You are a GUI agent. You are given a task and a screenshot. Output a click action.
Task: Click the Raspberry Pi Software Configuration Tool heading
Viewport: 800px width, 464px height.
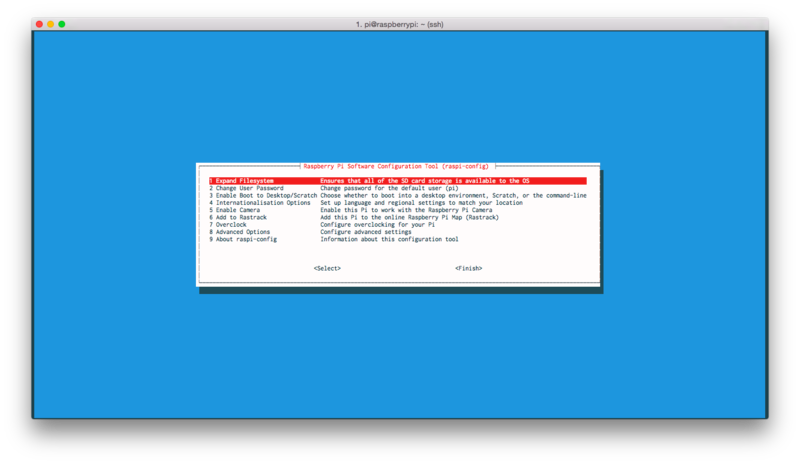[396, 166]
